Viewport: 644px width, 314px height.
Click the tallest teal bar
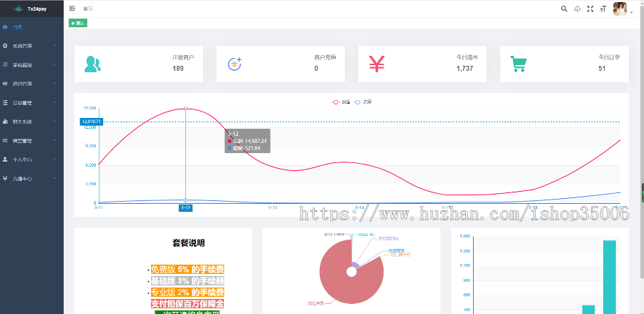610,277
